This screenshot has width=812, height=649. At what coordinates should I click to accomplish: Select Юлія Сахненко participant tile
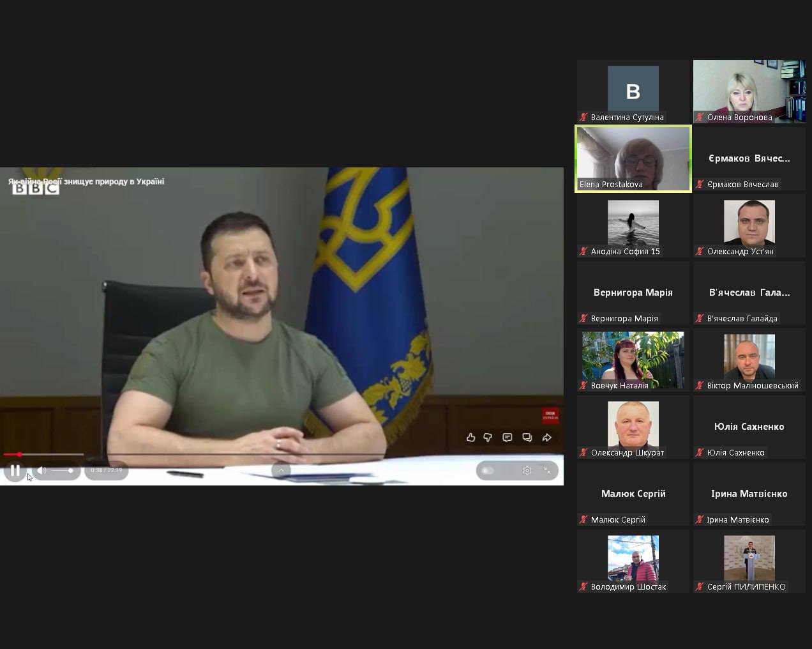click(x=749, y=426)
